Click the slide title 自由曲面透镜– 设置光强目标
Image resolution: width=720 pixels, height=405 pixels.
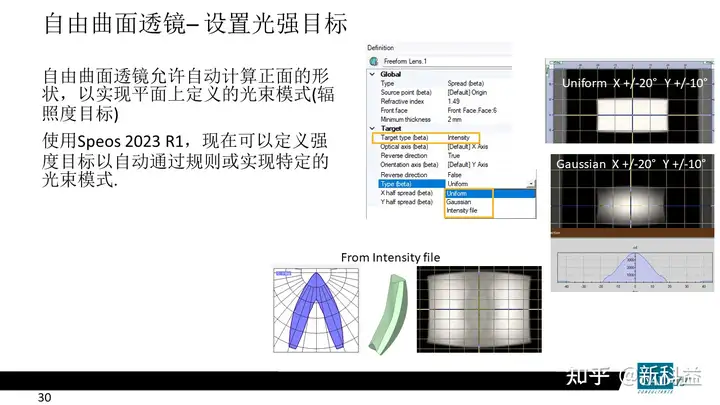[x=195, y=23]
